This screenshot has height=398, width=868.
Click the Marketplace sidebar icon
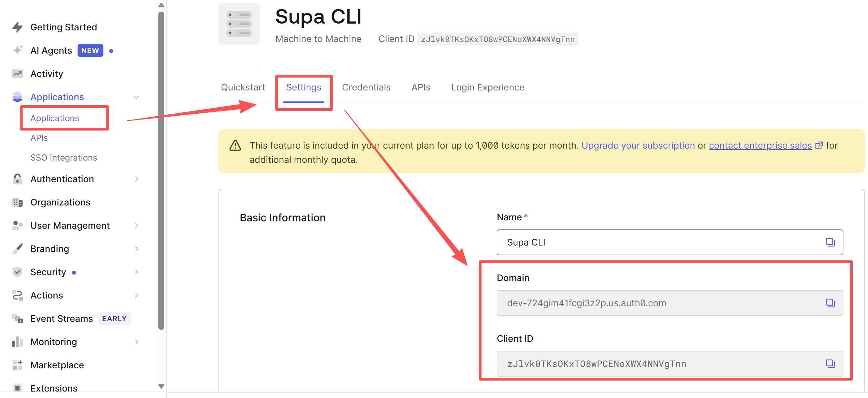pyautogui.click(x=17, y=365)
